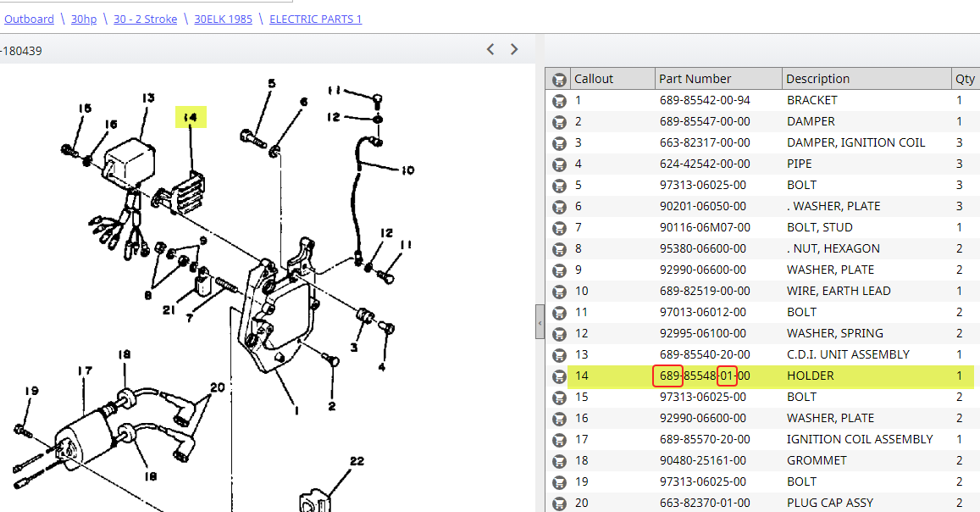
Task: Select highlighted callout 14 on diagram
Action: point(191,117)
